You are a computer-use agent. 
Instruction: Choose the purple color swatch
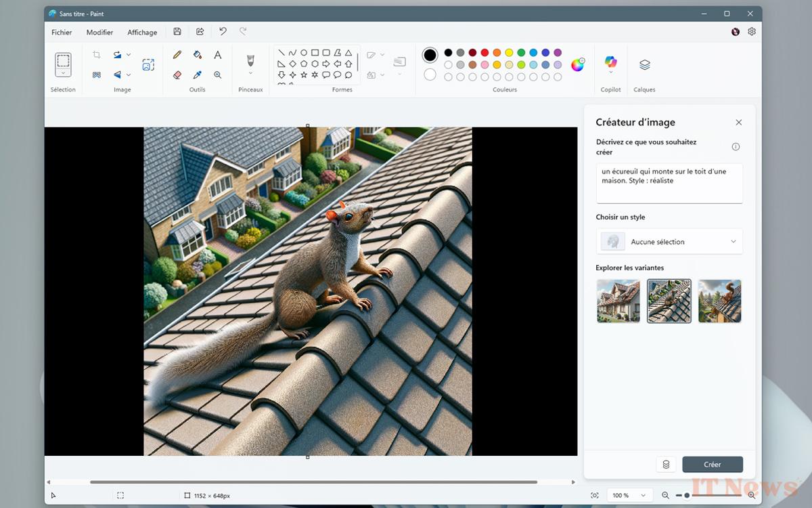(x=558, y=53)
